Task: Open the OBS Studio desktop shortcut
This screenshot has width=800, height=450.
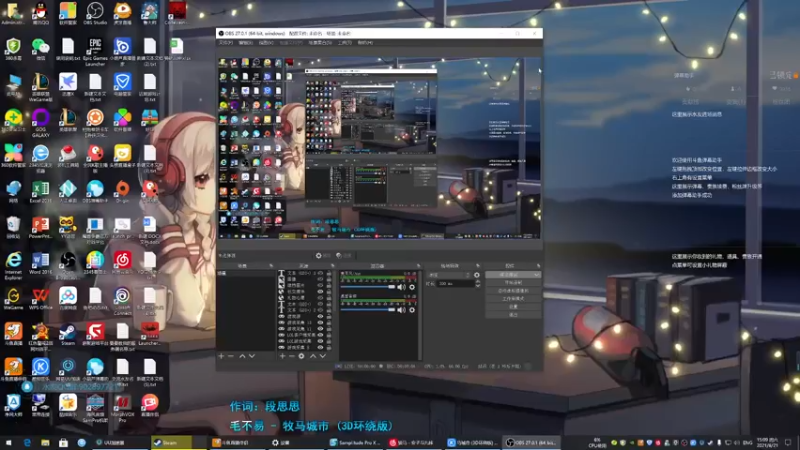Action: 95,13
